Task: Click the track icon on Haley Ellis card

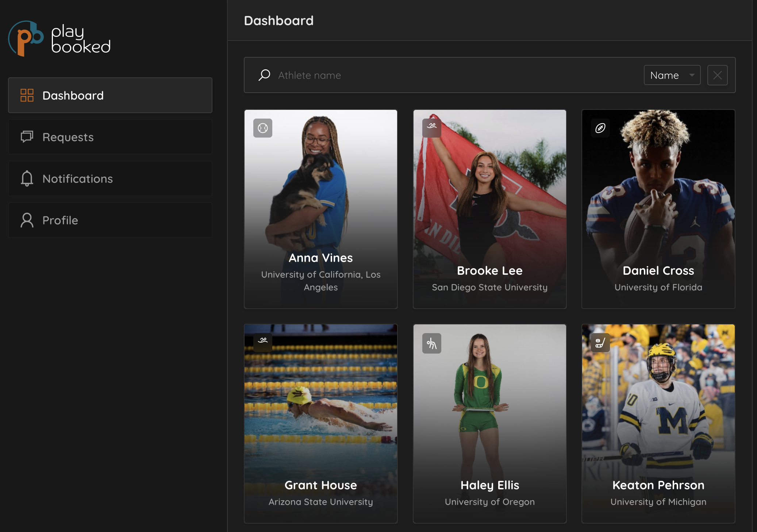Action: (432, 343)
